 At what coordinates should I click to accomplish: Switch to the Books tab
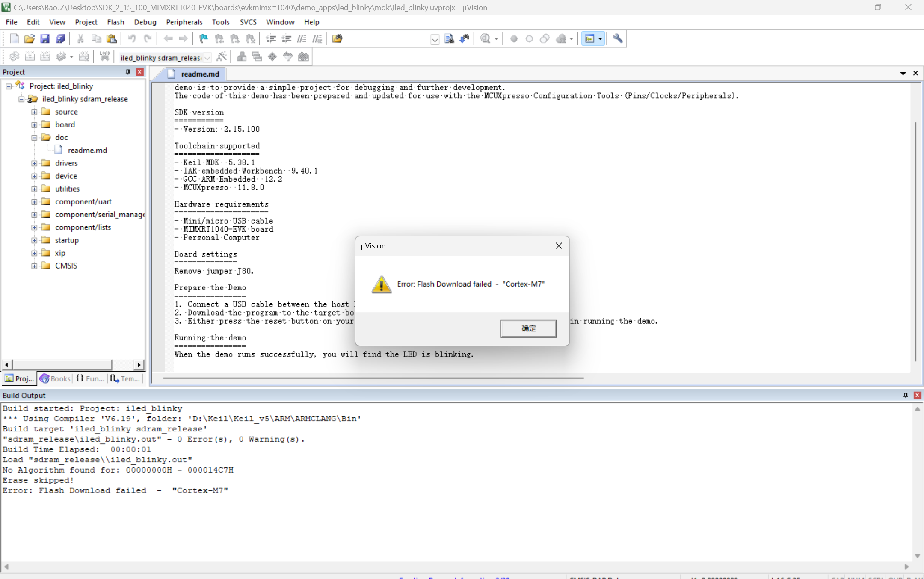(x=55, y=378)
